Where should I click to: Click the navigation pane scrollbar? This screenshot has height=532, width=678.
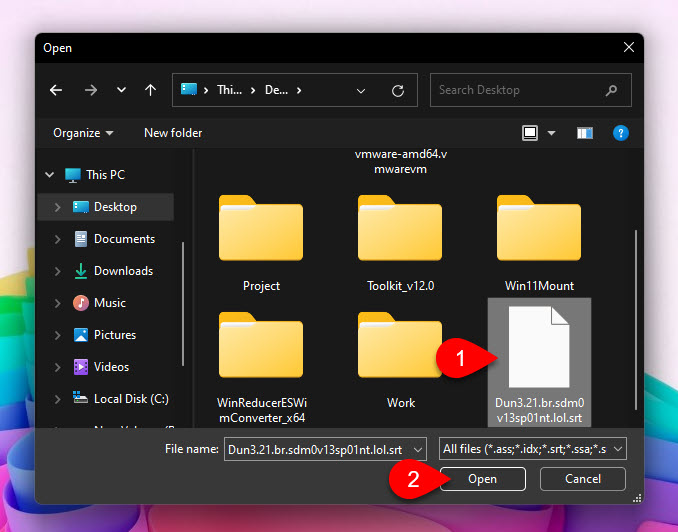183,304
